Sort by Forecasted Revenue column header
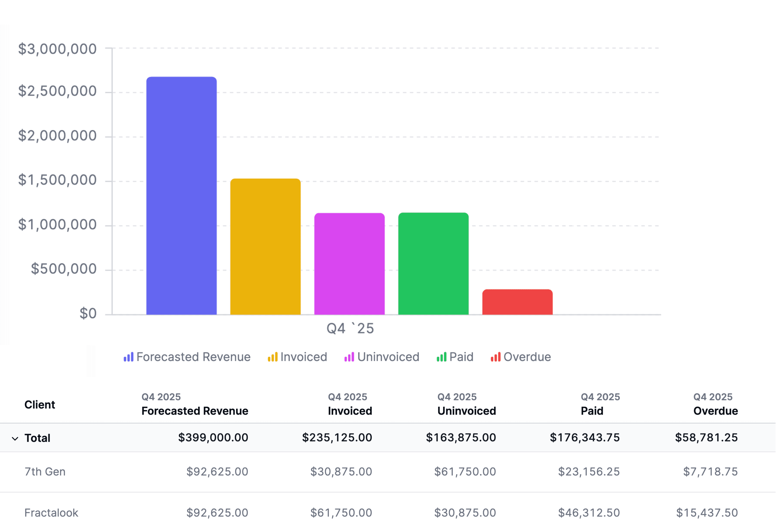The height and width of the screenshot is (532, 776). tap(195, 411)
